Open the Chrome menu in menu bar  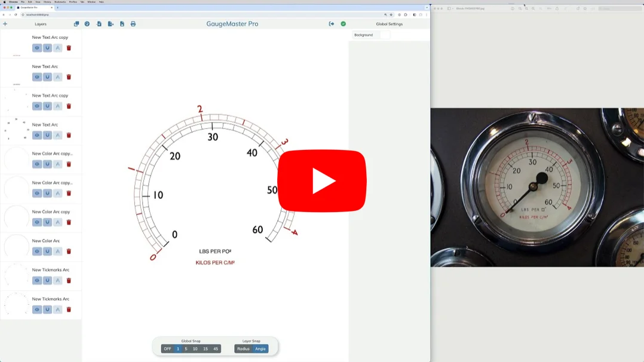[x=14, y=2]
